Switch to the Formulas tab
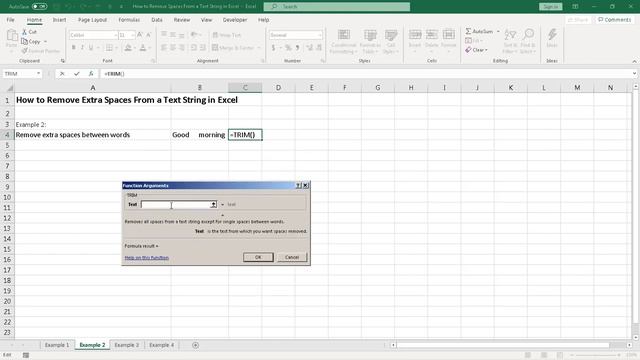The image size is (640, 360). point(129,20)
